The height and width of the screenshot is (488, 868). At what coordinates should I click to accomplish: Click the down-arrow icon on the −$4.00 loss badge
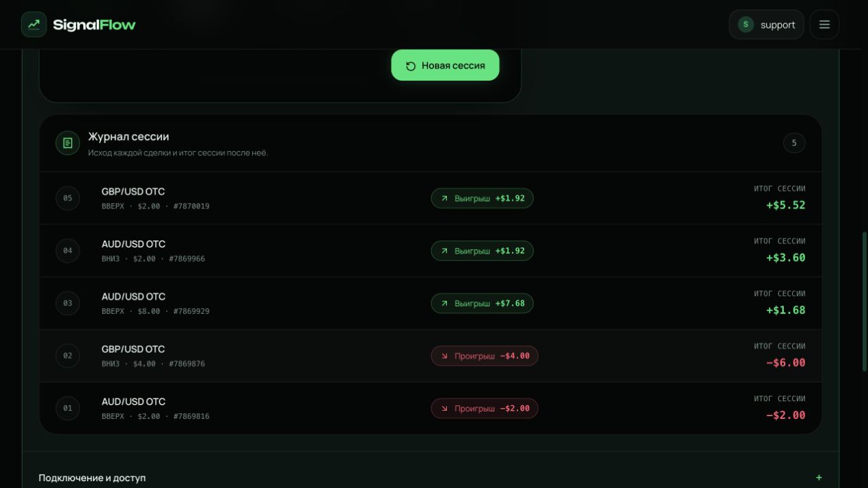(x=444, y=356)
